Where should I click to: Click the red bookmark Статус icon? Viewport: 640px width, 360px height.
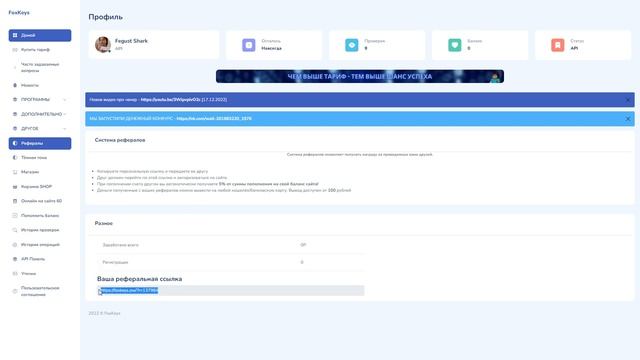click(x=558, y=45)
